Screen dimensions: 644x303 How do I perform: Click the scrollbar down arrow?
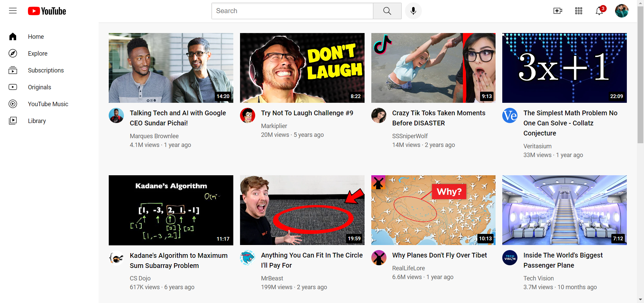point(640,300)
